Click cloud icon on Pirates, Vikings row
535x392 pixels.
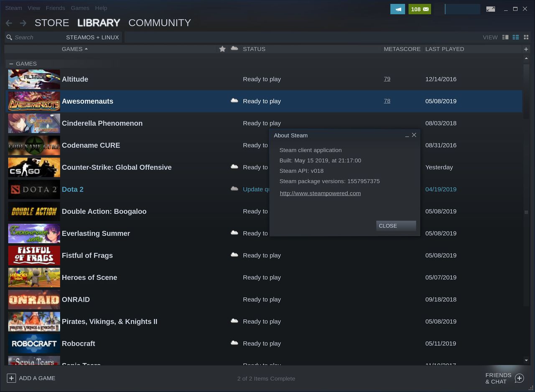coord(234,321)
